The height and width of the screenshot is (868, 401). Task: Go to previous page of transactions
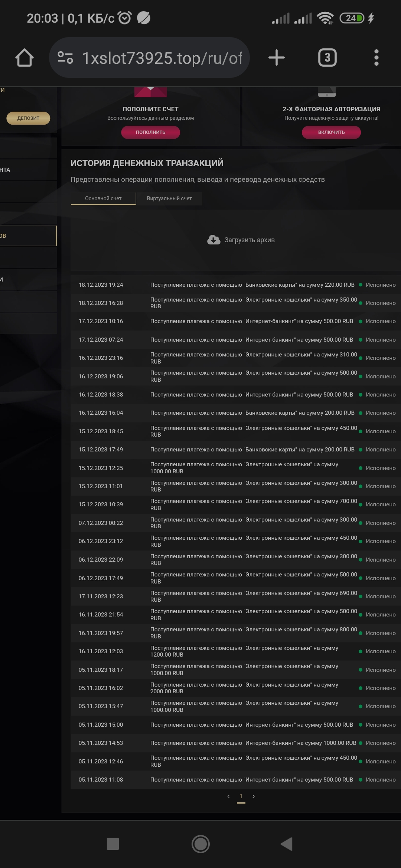pyautogui.click(x=228, y=796)
